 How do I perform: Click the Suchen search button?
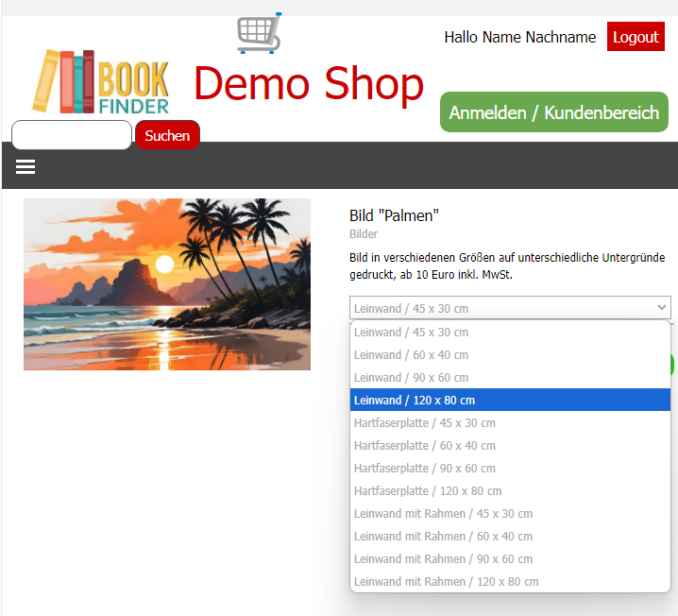[167, 135]
